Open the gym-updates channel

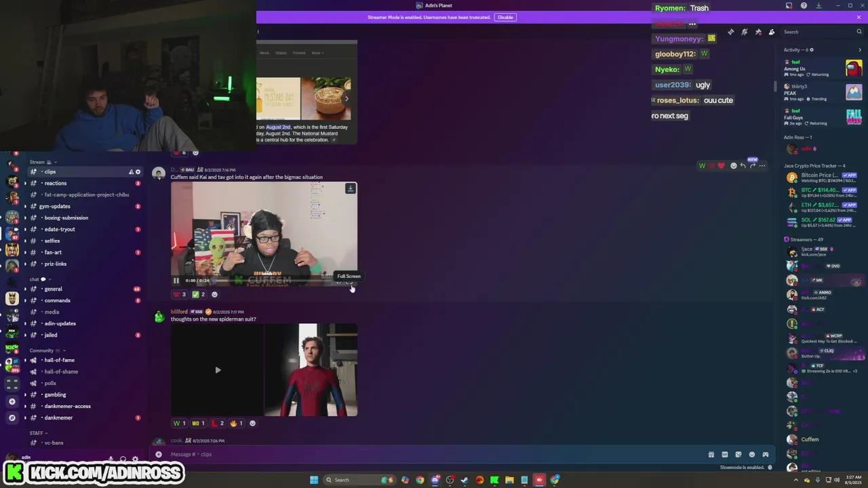85,206
